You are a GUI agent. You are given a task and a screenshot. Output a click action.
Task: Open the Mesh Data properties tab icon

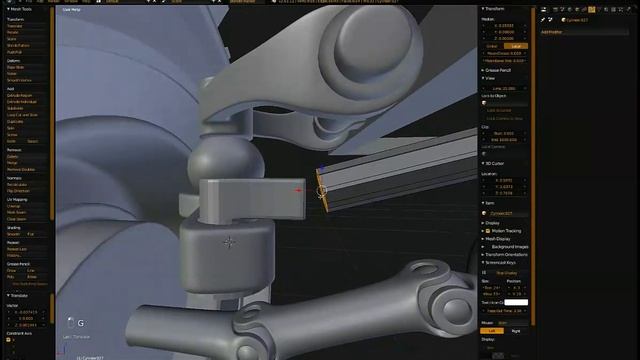point(599,9)
